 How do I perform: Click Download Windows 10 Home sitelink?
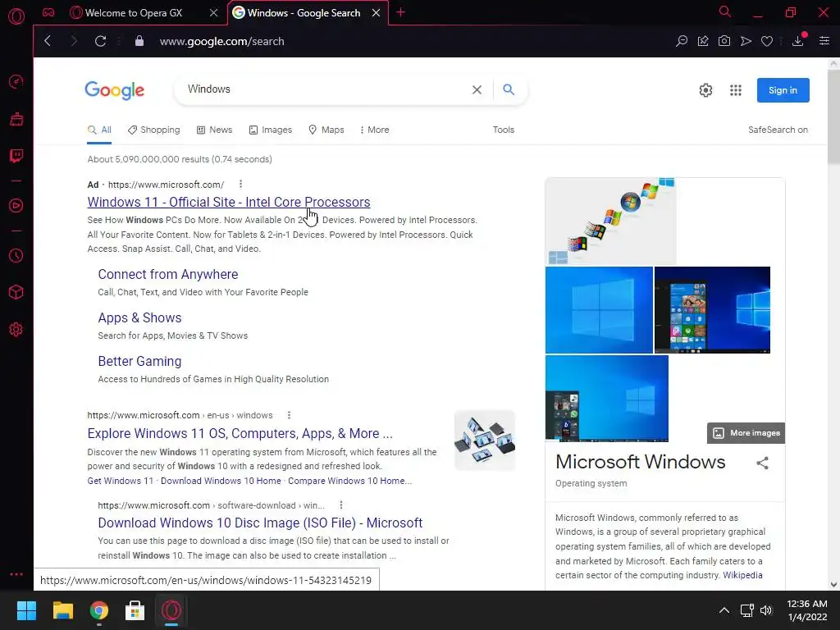pyautogui.click(x=221, y=481)
